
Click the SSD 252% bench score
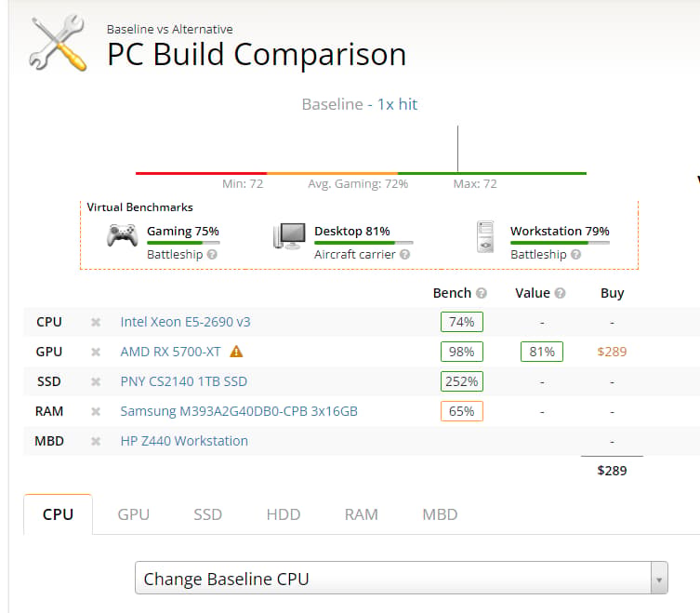[x=462, y=381]
